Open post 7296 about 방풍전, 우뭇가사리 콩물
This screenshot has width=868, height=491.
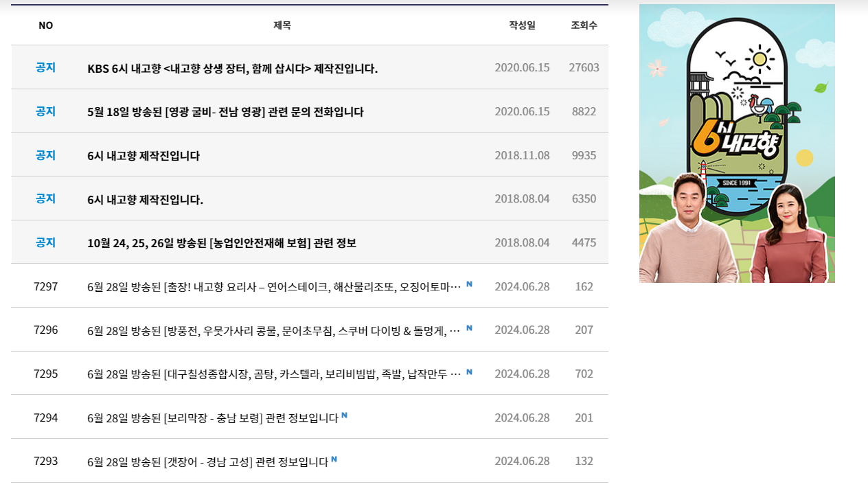pyautogui.click(x=274, y=330)
